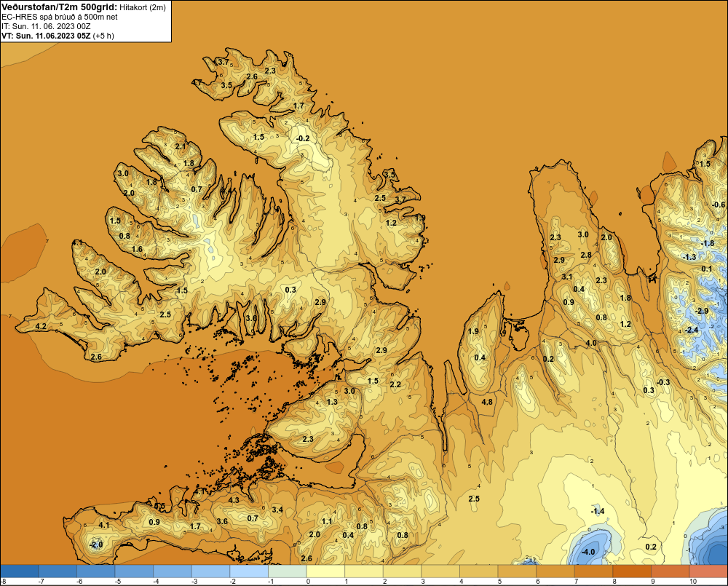Screen dimensions: 728x586
Task: Click the 0.1 temperature value on map
Action: 707,269
